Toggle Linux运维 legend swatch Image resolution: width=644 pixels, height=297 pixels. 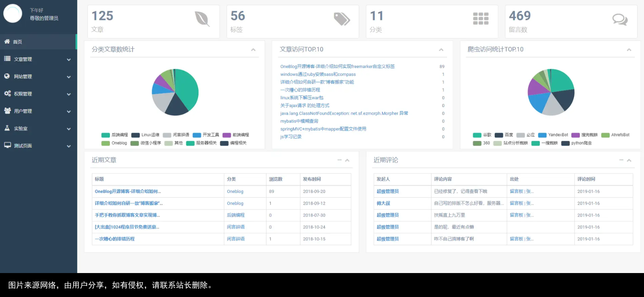pyautogui.click(x=135, y=135)
